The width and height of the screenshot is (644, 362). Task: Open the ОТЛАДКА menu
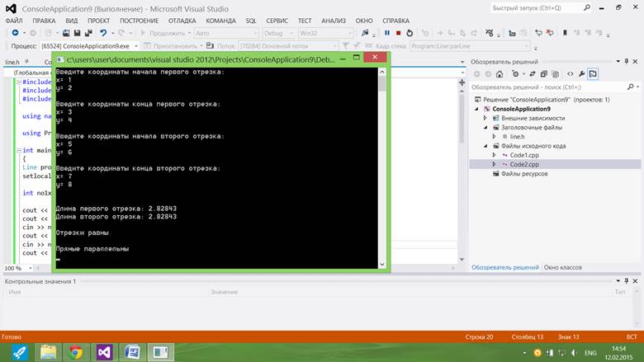pyautogui.click(x=182, y=21)
